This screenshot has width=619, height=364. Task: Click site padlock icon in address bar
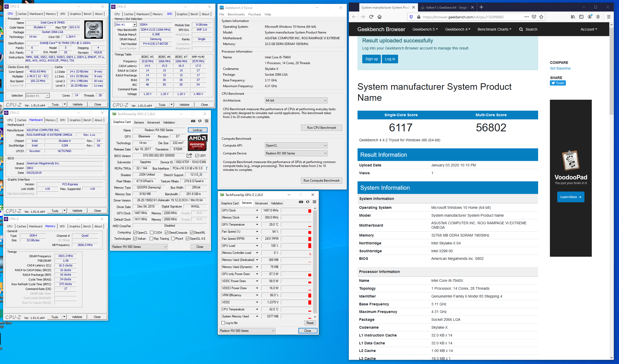pyautogui.click(x=419, y=17)
